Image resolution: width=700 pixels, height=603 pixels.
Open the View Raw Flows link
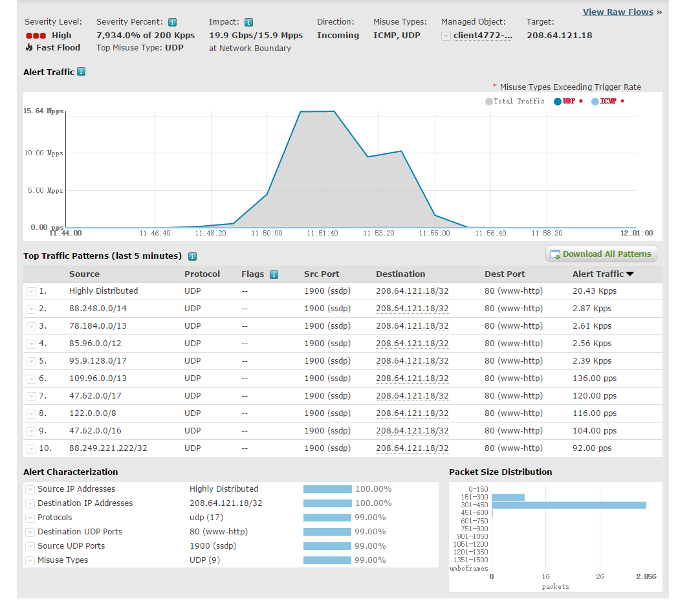pyautogui.click(x=618, y=12)
